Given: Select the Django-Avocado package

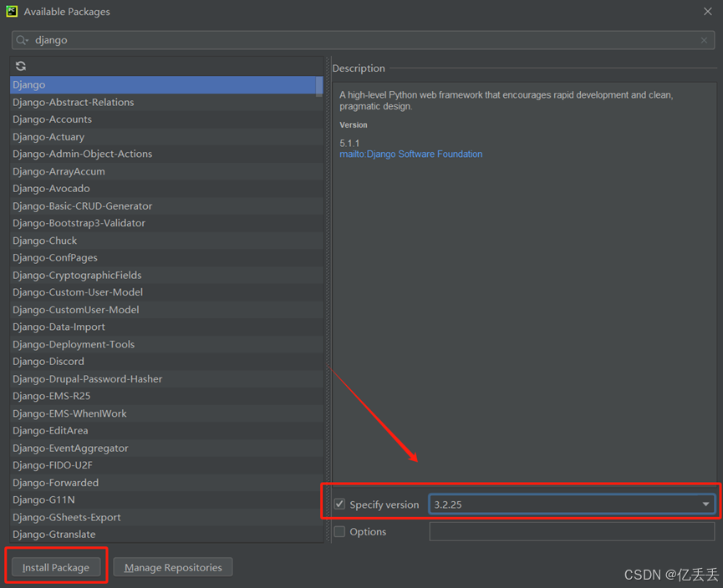Looking at the screenshot, I should [x=166, y=189].
